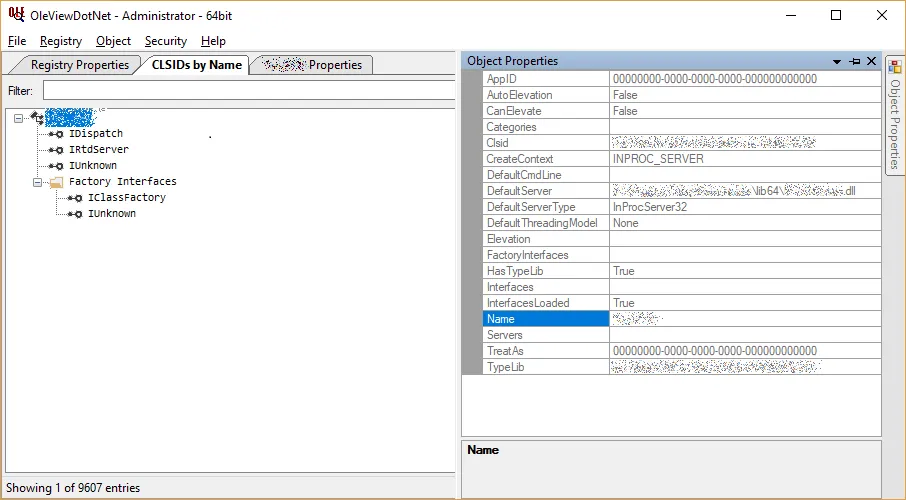Click the IDispatch interface icon
Screen dimensions: 906x500
click(x=56, y=134)
